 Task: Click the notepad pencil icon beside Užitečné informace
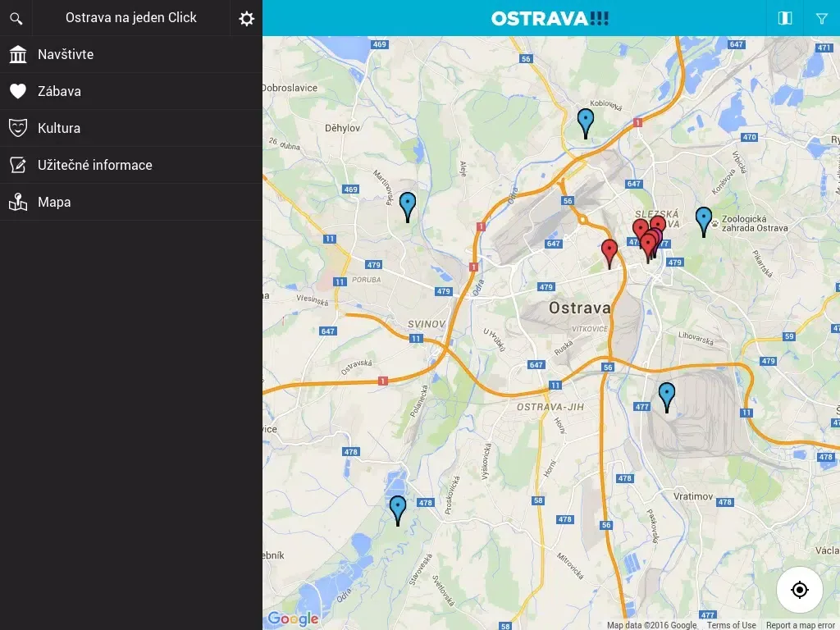point(18,165)
